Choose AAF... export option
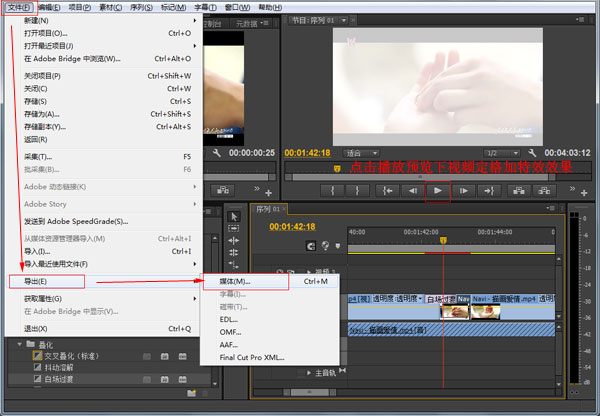Viewport: 600px width, 416px height. [270, 345]
